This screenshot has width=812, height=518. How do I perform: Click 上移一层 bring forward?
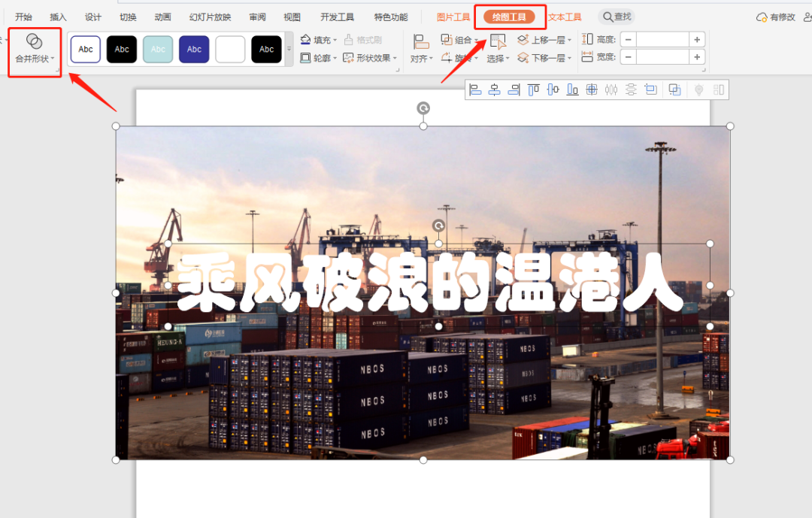click(x=544, y=40)
